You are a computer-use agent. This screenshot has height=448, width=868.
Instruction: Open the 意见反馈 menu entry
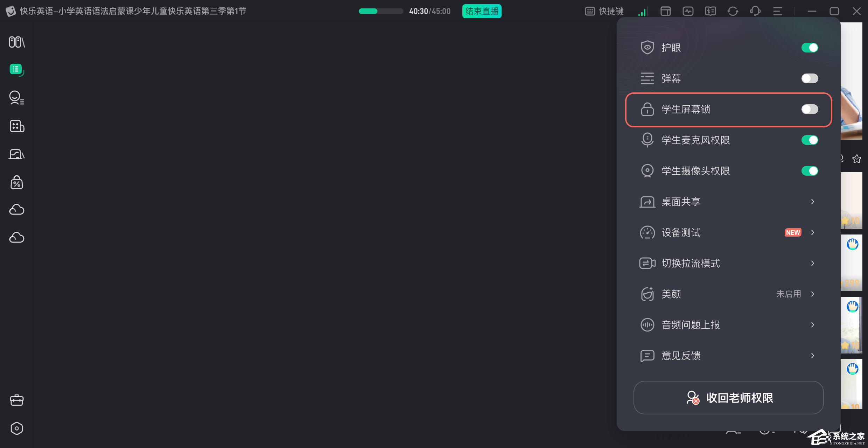pyautogui.click(x=728, y=356)
